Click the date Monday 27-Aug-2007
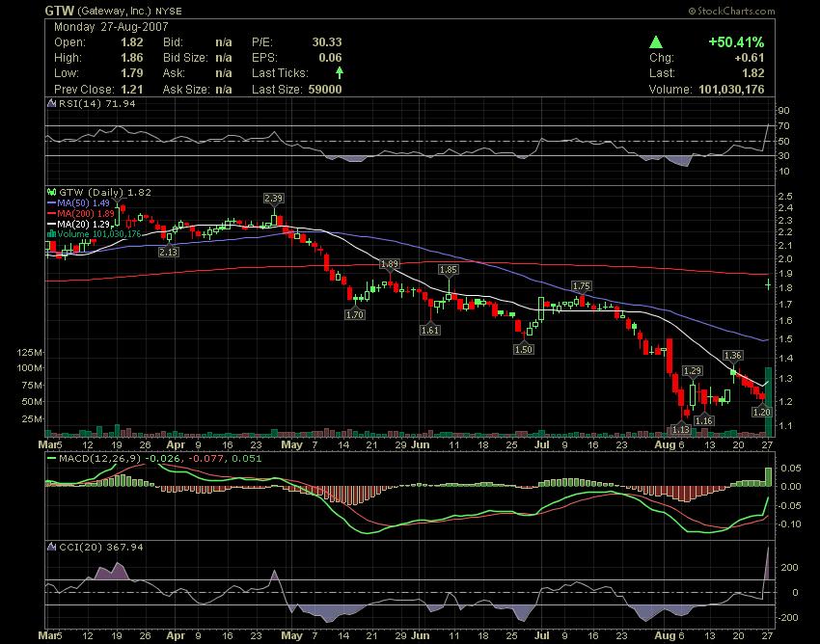The height and width of the screenshot is (644, 820). point(111,27)
